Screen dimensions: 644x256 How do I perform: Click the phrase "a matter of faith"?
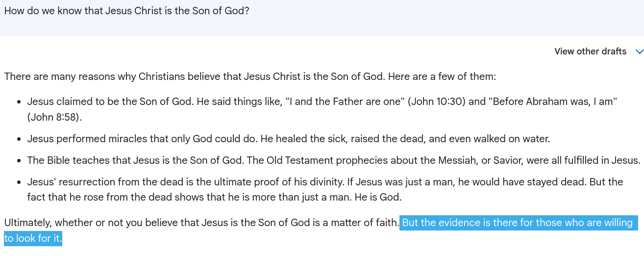tap(360, 223)
